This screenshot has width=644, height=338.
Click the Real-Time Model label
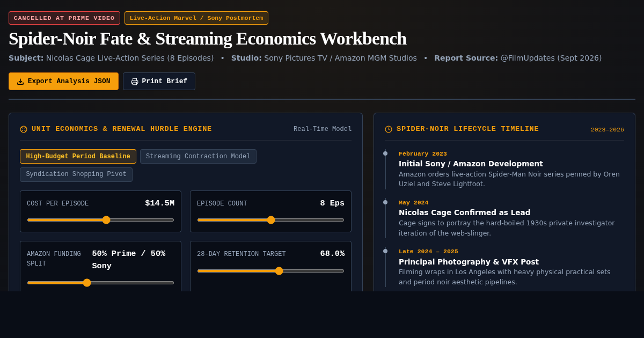tap(323, 129)
